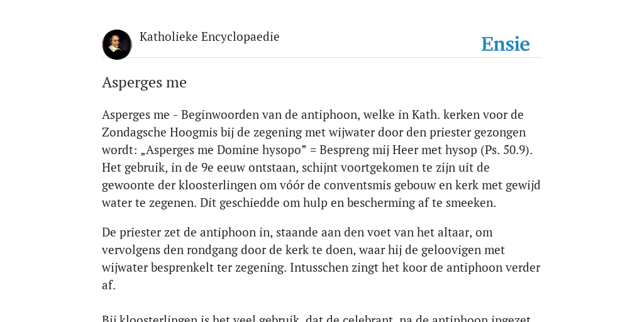
Task: Click the 'Asperges me' article heading
Action: pos(144,82)
